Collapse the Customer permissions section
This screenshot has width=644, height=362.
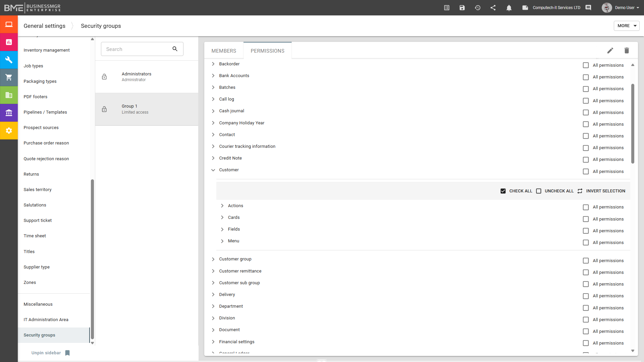(213, 170)
